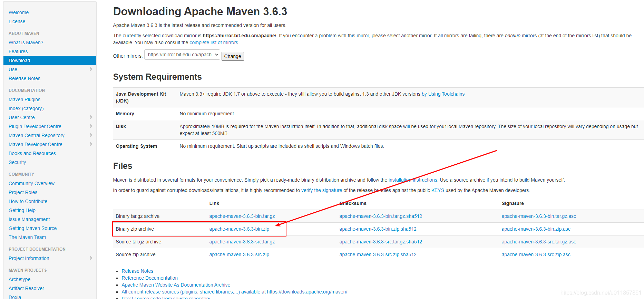Expand the Use submenu chevron
Image resolution: width=644 pixels, height=299 pixels.
tap(91, 69)
